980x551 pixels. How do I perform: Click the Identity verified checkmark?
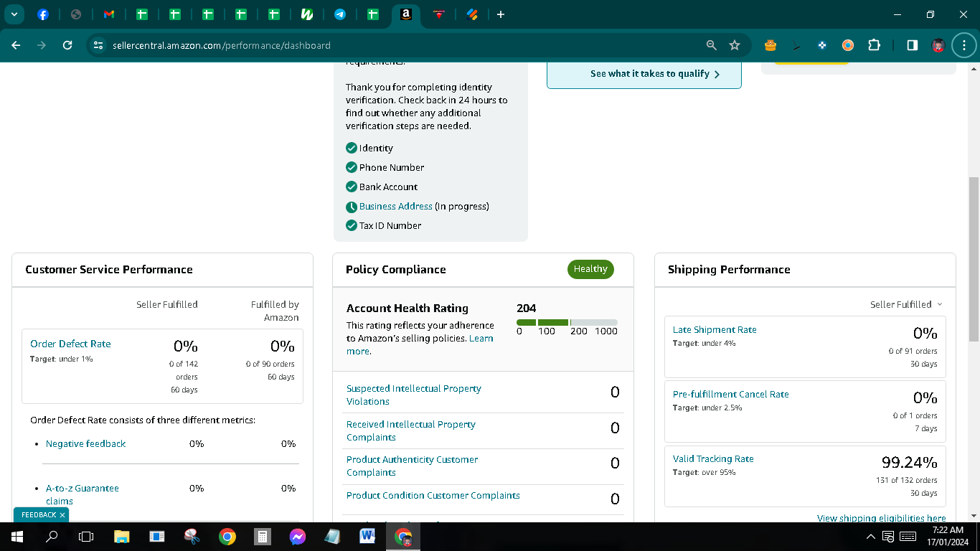pyautogui.click(x=352, y=148)
